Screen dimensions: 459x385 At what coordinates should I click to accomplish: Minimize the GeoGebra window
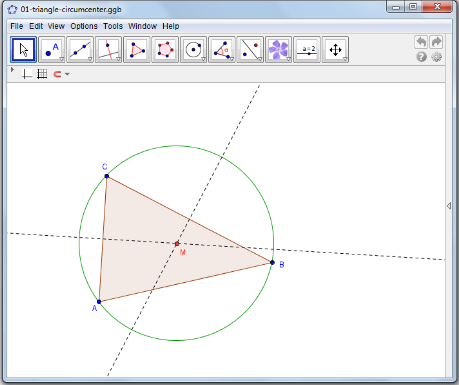pyautogui.click(x=396, y=7)
